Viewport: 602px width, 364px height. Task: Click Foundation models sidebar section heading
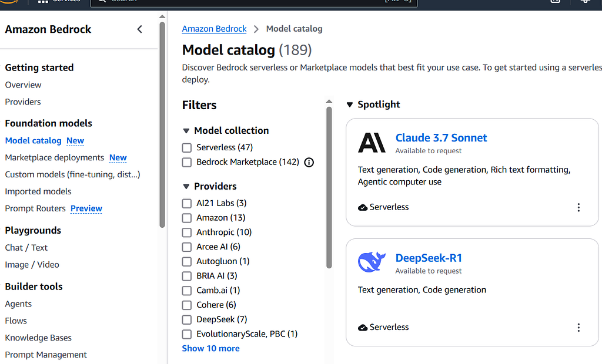click(48, 123)
